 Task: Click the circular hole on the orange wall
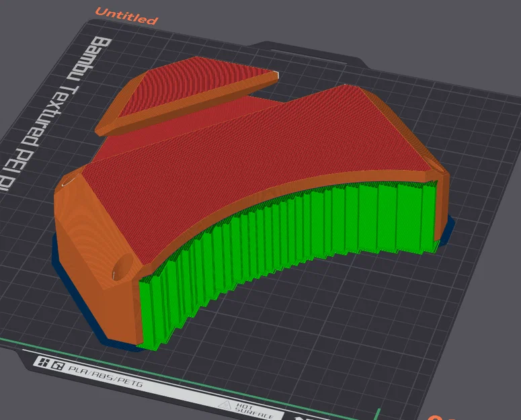pos(122,266)
